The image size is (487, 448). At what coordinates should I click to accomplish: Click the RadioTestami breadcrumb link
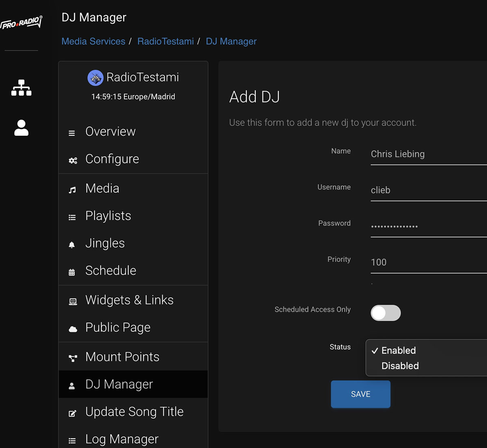(x=165, y=41)
